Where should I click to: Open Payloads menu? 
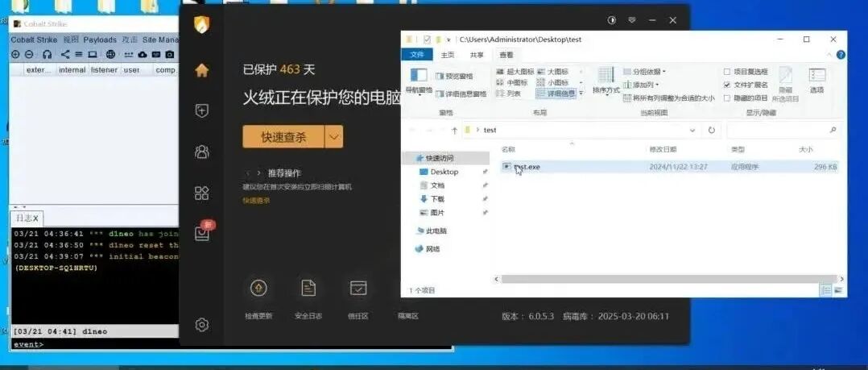[100, 39]
